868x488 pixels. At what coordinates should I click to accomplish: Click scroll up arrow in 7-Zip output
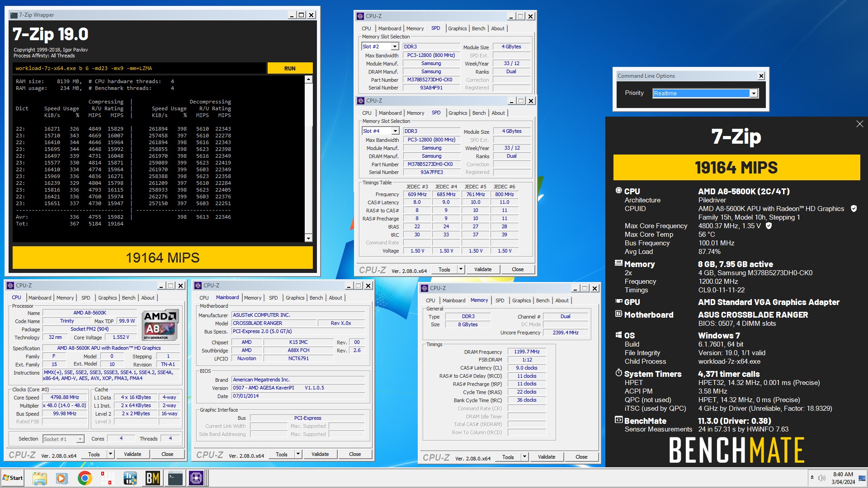point(308,80)
